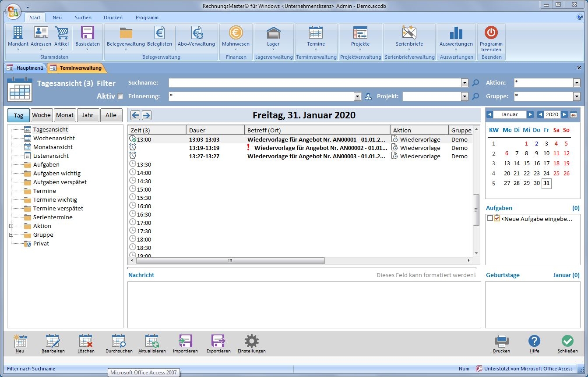Open the Erinnerung dropdown arrow

[x=357, y=96]
